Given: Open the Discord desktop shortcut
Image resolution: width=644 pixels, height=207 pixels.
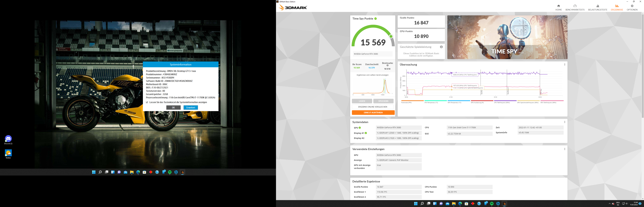Looking at the screenshot, I should pyautogui.click(x=8, y=139).
